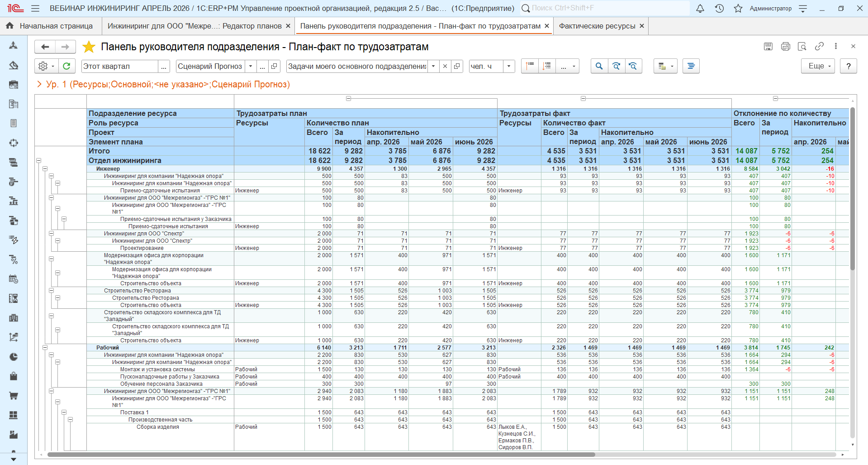
Task: Open percent section in sidebar
Action: (14, 259)
